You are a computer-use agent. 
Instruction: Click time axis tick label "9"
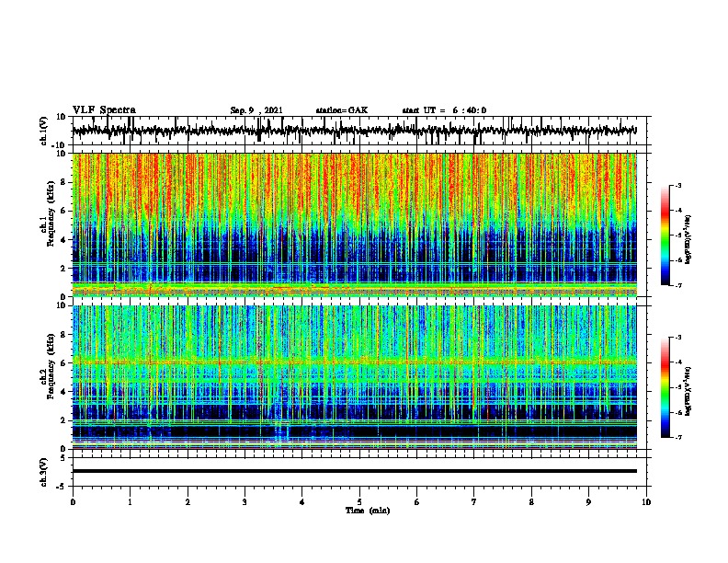(x=588, y=502)
